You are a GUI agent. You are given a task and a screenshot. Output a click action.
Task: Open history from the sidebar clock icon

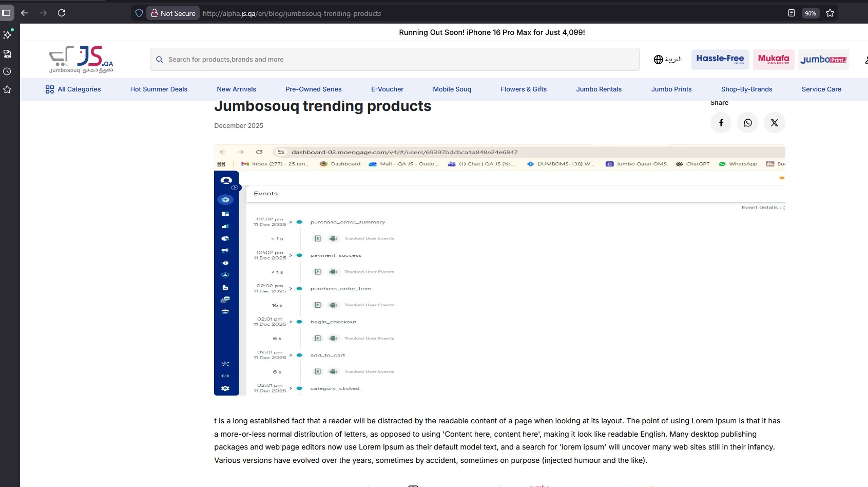pos(7,71)
